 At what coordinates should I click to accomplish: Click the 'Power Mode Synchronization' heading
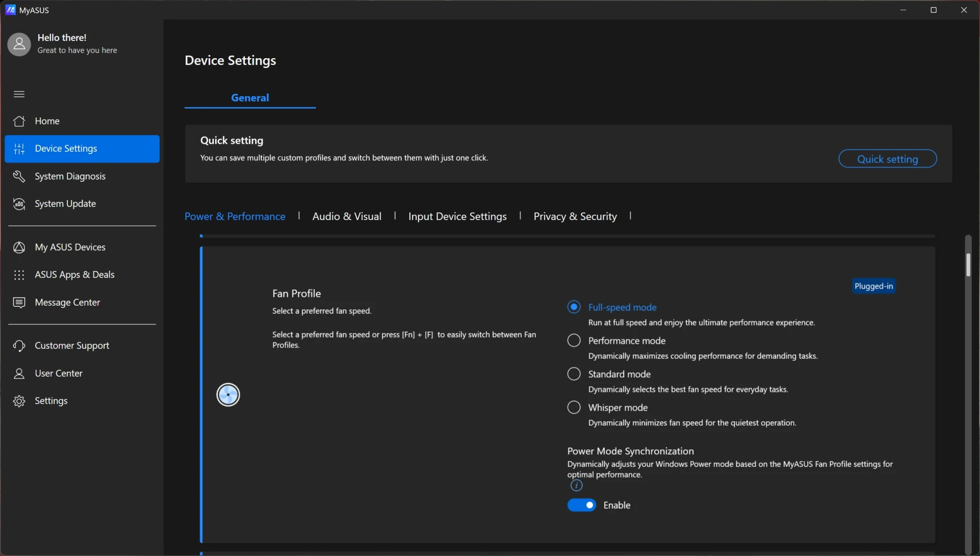click(630, 451)
